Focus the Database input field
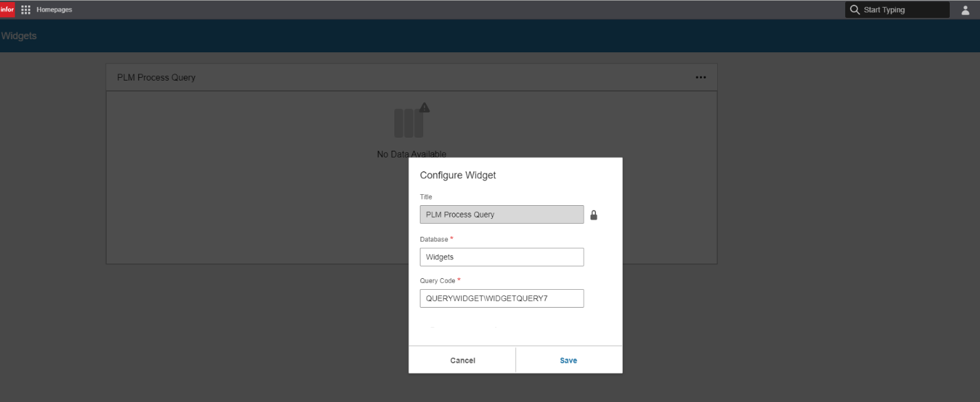This screenshot has width=980, height=402. coord(502,257)
